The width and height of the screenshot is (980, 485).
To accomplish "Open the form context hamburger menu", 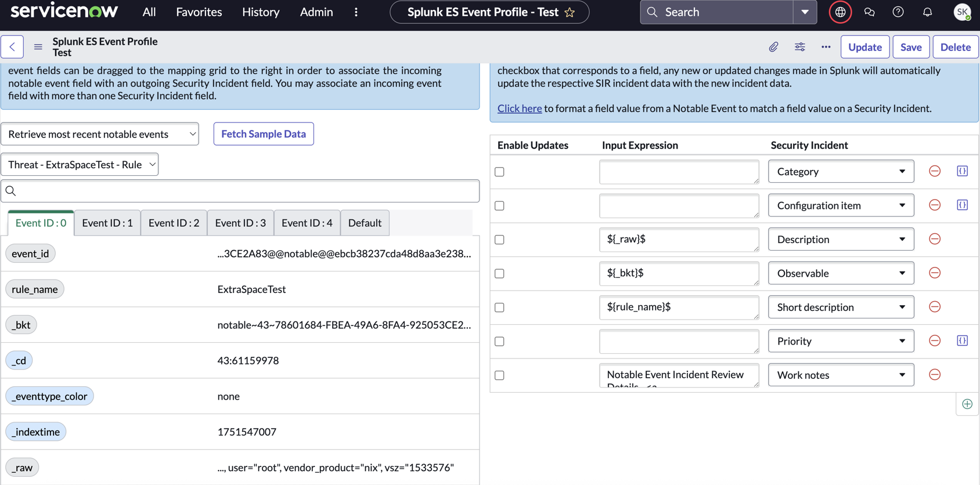I will click(38, 47).
